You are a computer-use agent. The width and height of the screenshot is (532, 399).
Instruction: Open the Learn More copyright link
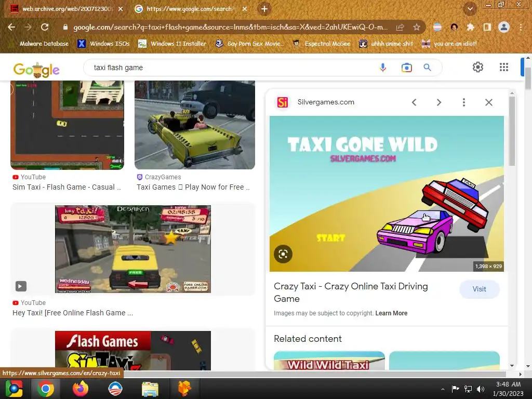pyautogui.click(x=391, y=313)
